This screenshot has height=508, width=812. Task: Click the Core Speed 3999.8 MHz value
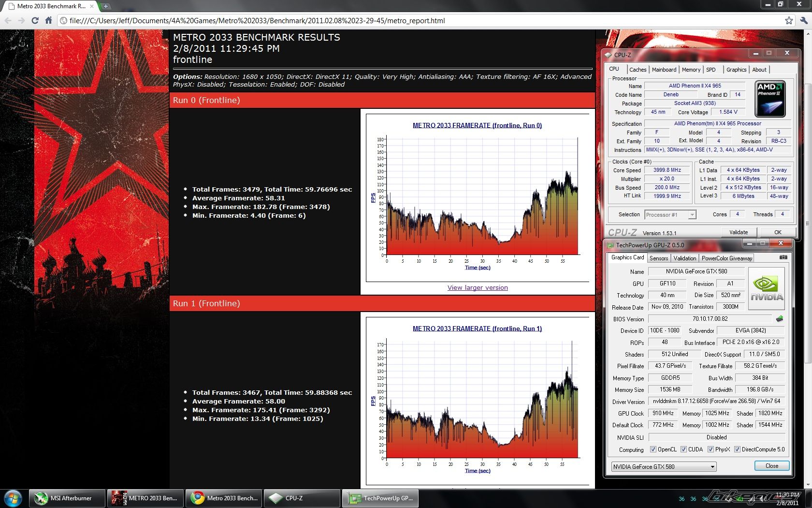tap(667, 170)
